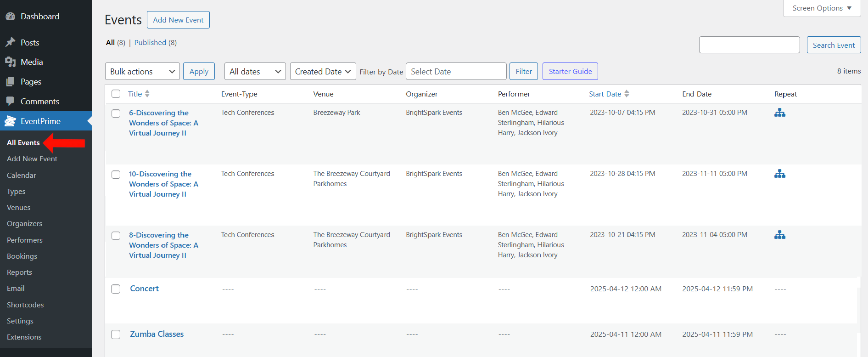868x357 pixels.
Task: Expand the Screen Options panel
Action: [822, 8]
